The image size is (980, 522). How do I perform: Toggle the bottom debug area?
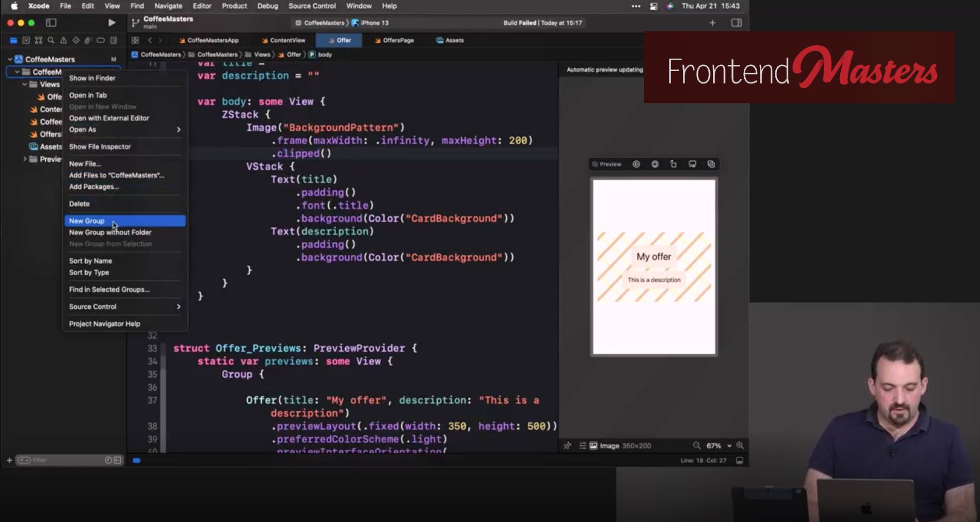pos(740,460)
